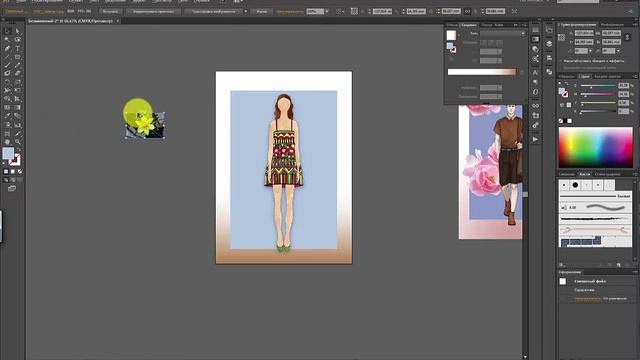Image resolution: width=640 pixels, height=360 pixels.
Task: Set toolbox paint mode to None
Action: click(20, 172)
